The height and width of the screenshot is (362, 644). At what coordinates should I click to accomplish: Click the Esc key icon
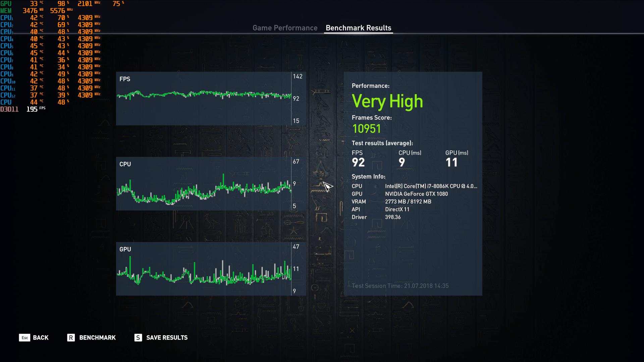[x=24, y=338]
